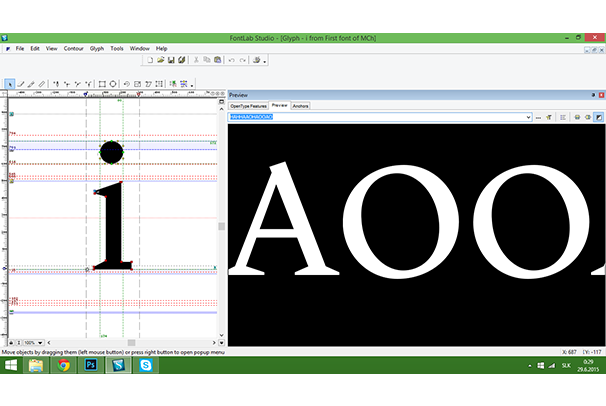Select the Rectangle shape tool
The height and width of the screenshot is (406, 606).
[x=101, y=84]
